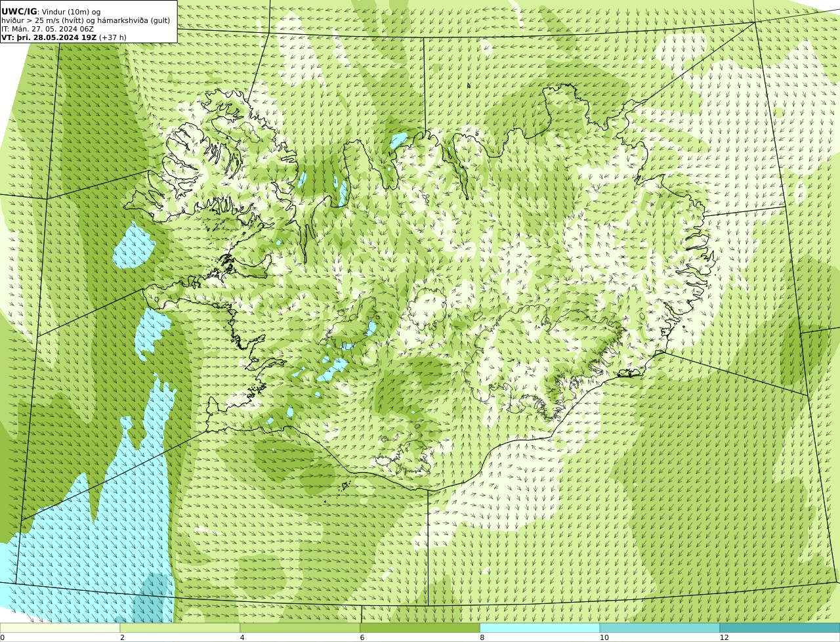This screenshot has width=840, height=642.
Task: Click the "2" label under the color bar
Action: tap(122, 637)
